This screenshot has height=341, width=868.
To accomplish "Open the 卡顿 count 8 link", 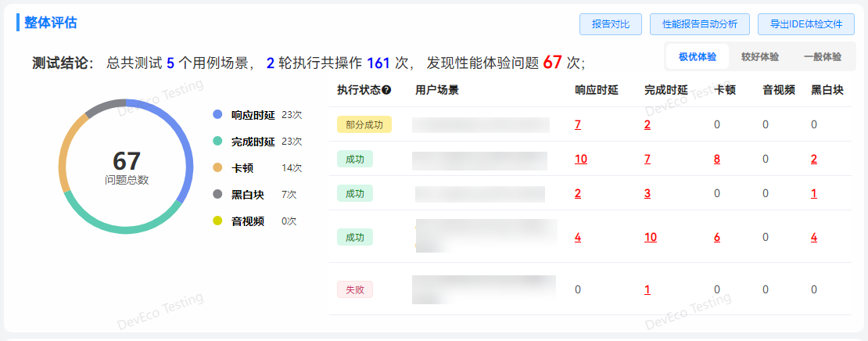I will click(x=716, y=160).
